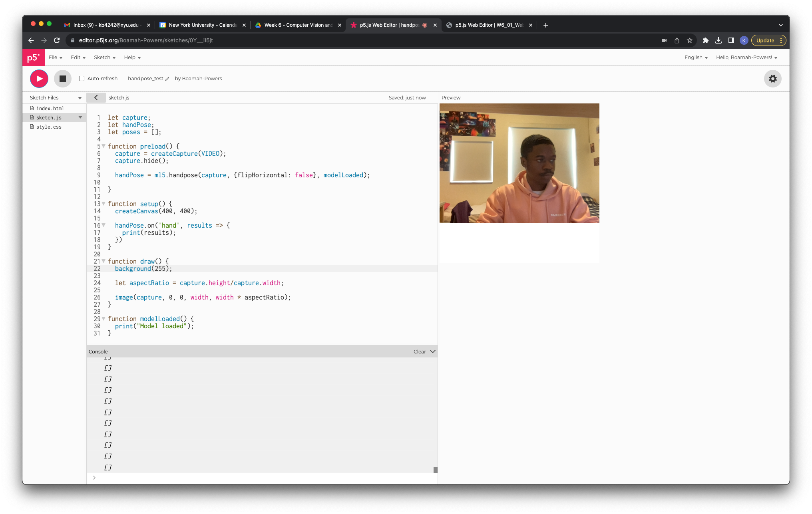Click the Update Chrome button
Viewport: 812px width, 514px height.
click(x=768, y=40)
